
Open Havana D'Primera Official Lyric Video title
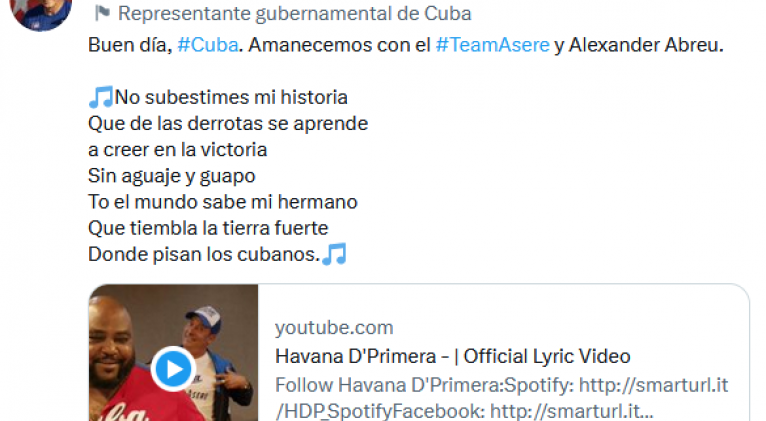click(453, 357)
